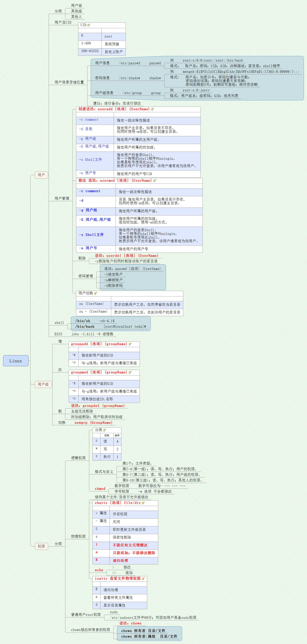This screenshot has width=307, height=644.
Task: Select the userdel syntax node
Action: [127, 256]
